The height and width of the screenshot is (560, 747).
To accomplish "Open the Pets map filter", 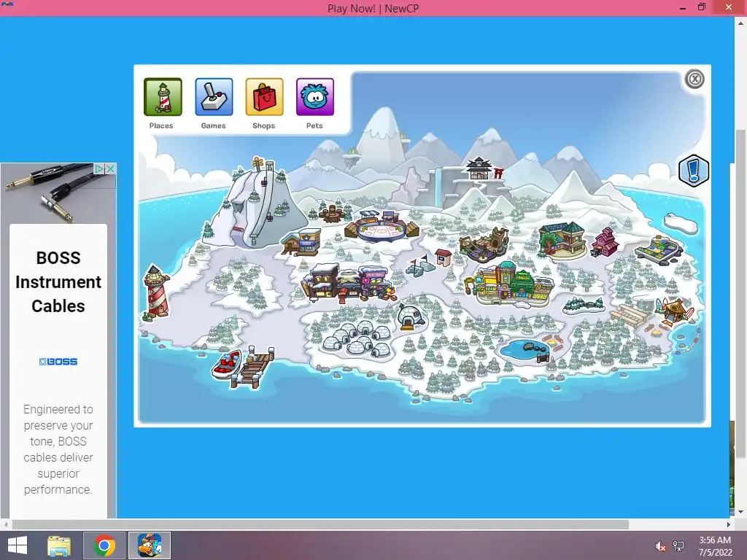I will coord(315,97).
